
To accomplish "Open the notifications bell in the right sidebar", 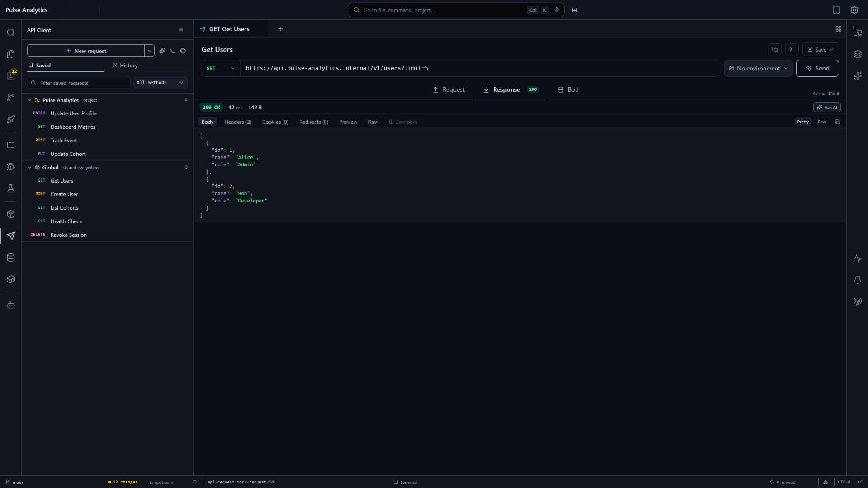I will pos(858,280).
